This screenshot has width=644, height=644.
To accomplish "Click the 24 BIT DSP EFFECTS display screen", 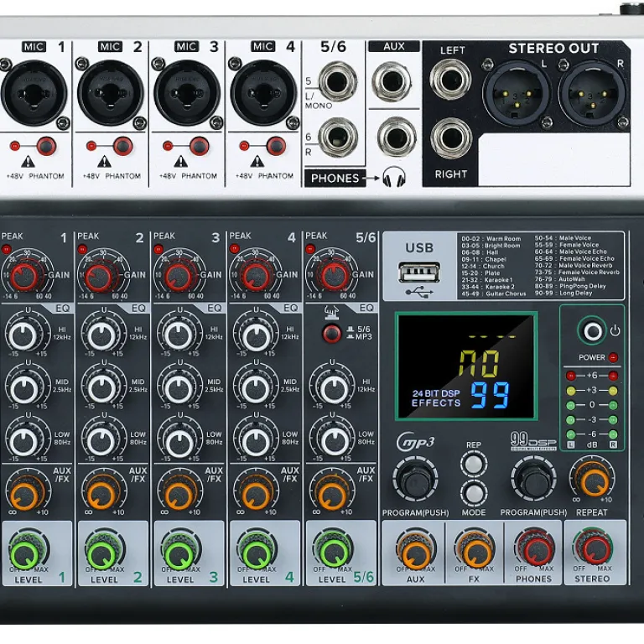I will pos(466,366).
